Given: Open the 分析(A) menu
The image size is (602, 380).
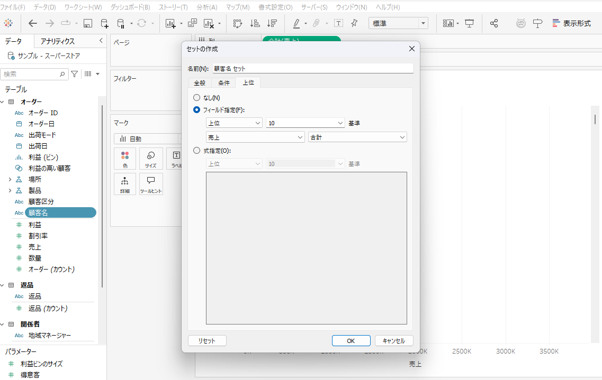Looking at the screenshot, I should coord(207,7).
